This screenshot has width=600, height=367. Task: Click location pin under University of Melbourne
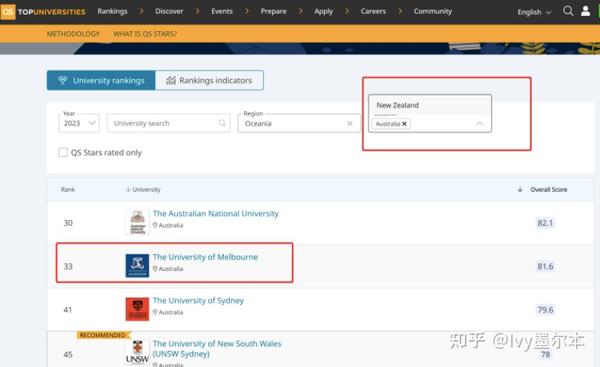click(x=155, y=269)
